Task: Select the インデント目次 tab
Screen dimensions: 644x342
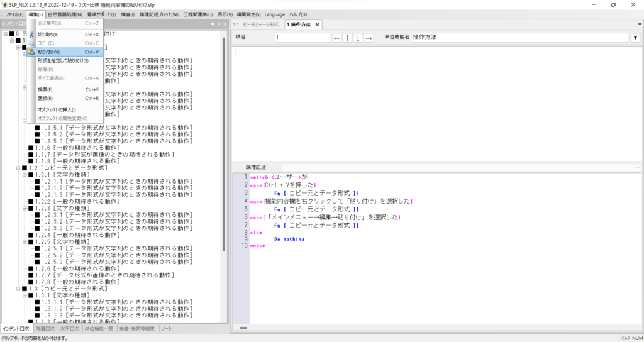Action: click(16, 328)
